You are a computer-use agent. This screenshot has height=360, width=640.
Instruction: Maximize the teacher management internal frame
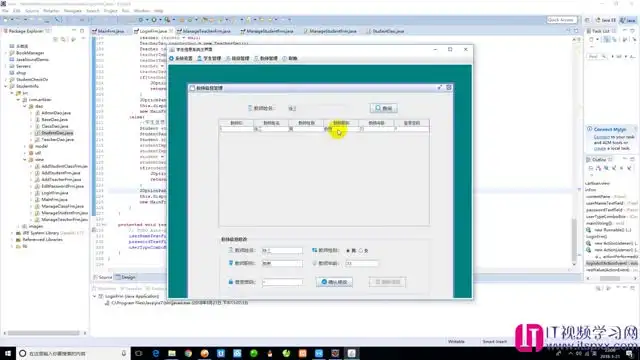(x=440, y=87)
